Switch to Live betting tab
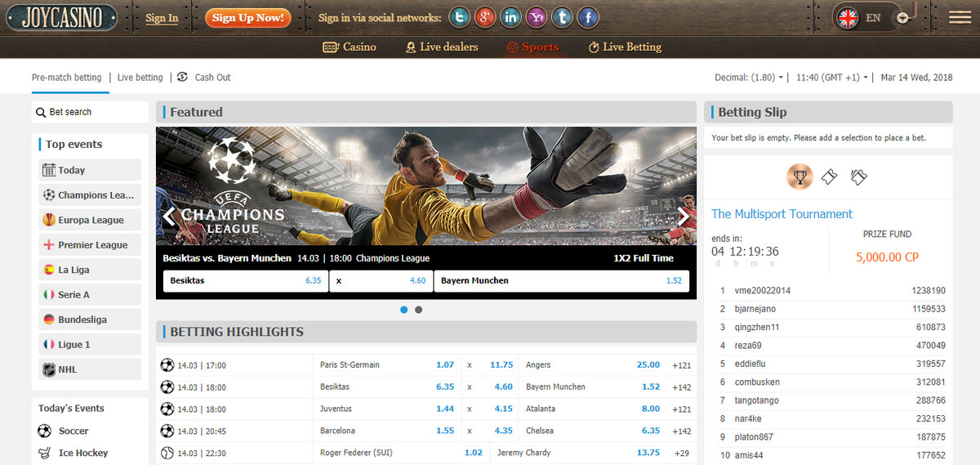Screen dimensions: 980x465 (140, 78)
